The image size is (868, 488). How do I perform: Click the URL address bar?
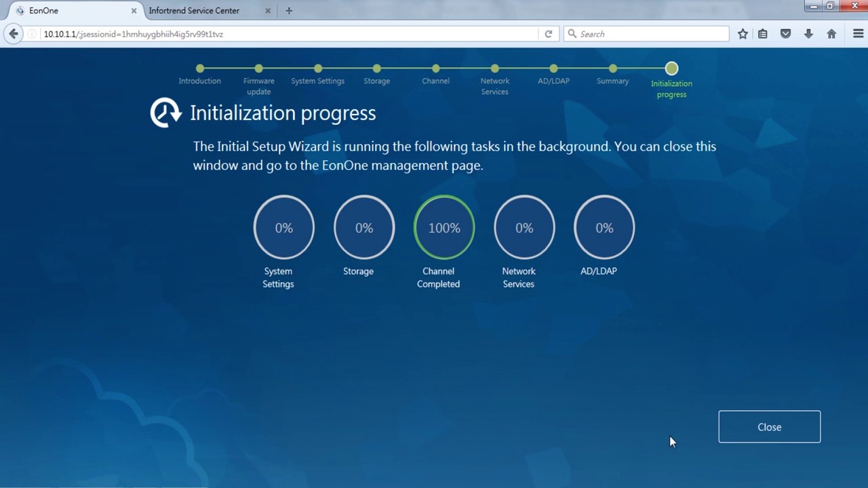[292, 34]
